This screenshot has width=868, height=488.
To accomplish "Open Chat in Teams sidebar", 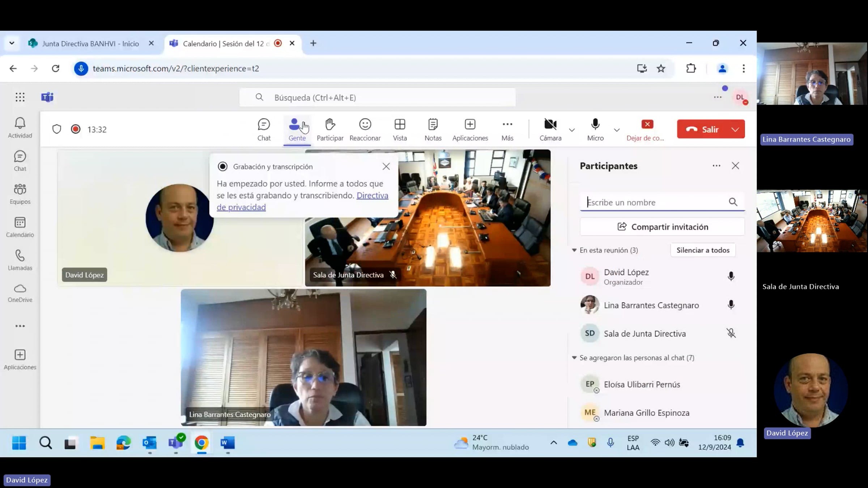I will 20,161.
